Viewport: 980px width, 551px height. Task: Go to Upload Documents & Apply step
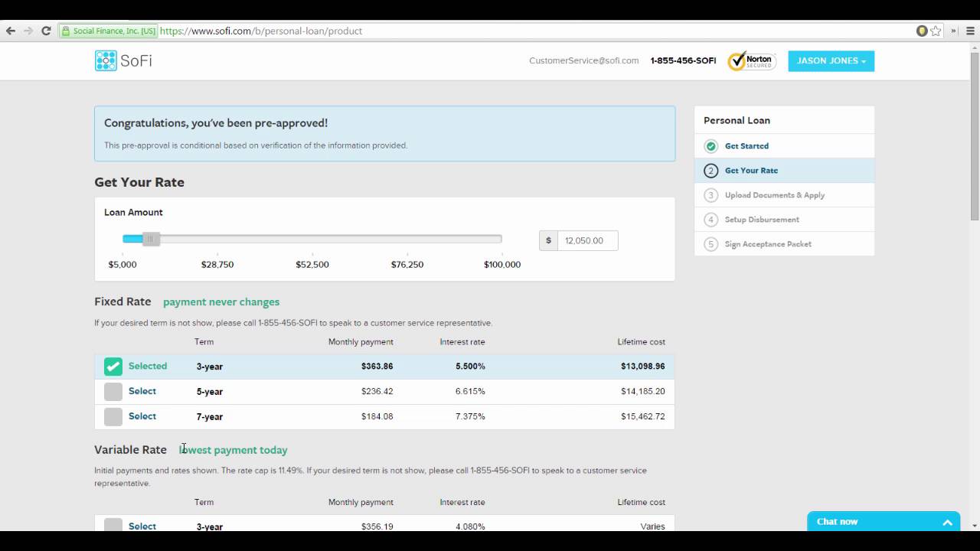pyautogui.click(x=775, y=195)
